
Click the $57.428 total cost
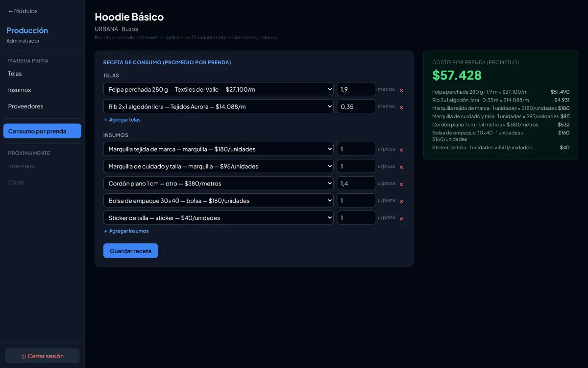point(457,75)
